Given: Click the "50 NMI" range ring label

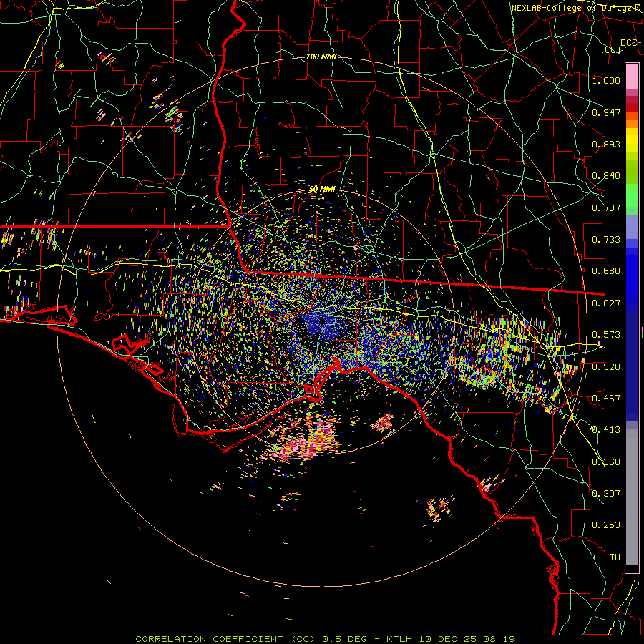Looking at the screenshot, I should click(322, 189).
